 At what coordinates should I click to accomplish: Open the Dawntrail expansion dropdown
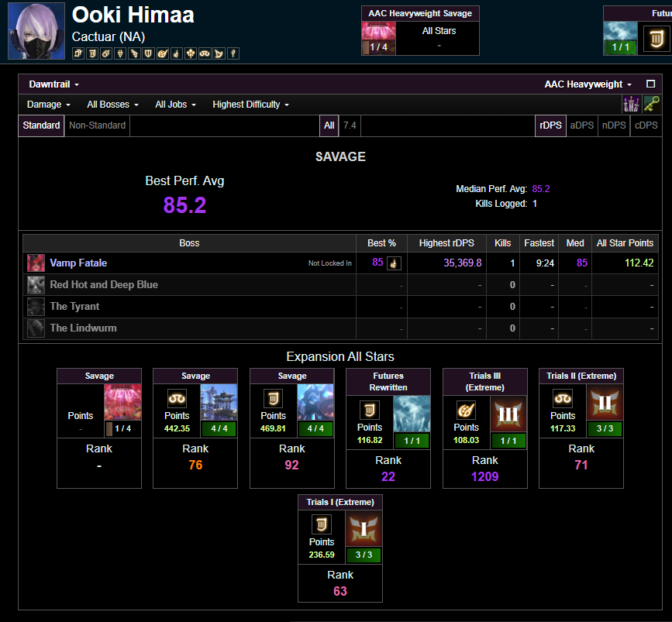tap(54, 84)
